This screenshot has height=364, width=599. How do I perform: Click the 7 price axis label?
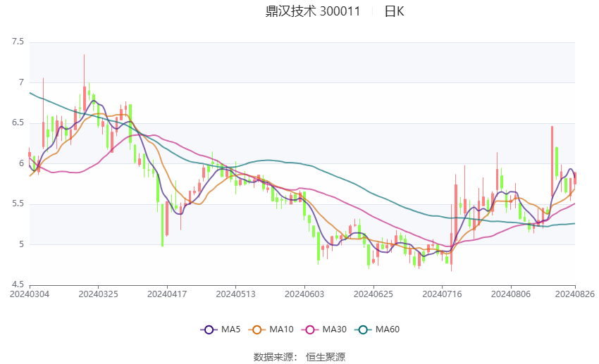[21, 82]
